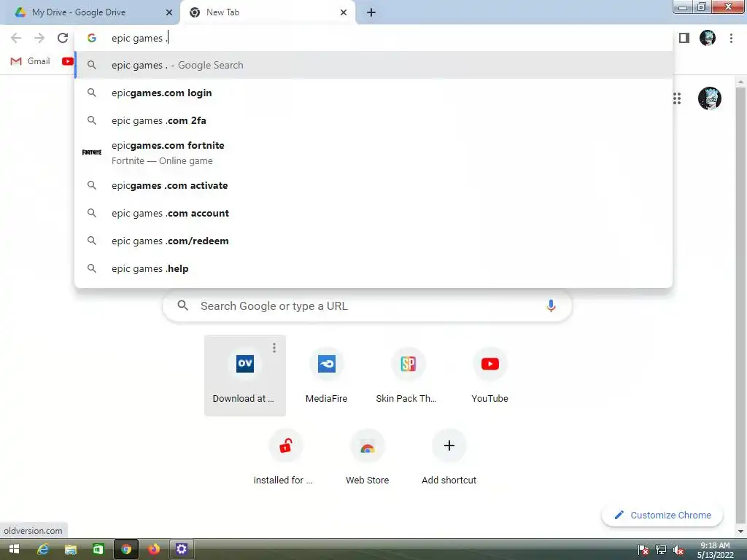Open Google account avatar on page
Screen dimensions: 747x560
709,98
